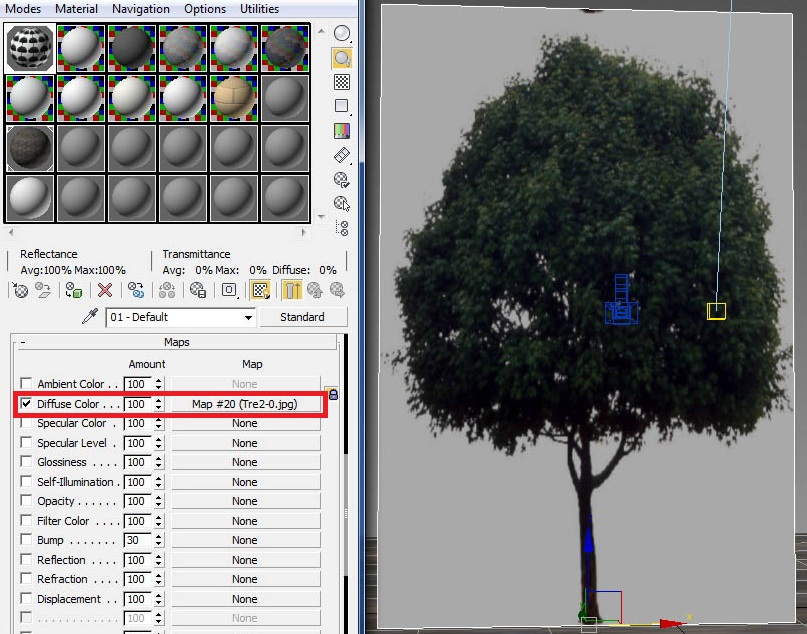Image resolution: width=807 pixels, height=634 pixels.
Task: Open the Material menu
Action: [75, 9]
